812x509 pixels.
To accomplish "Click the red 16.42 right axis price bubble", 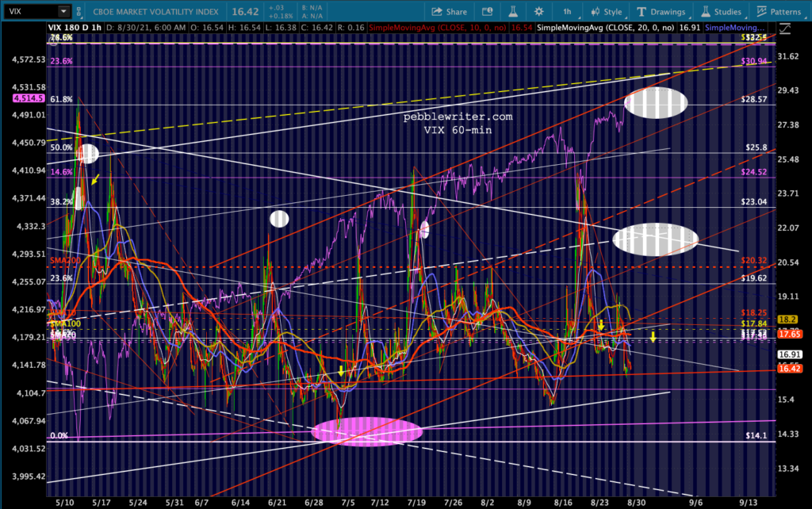I will (789, 368).
